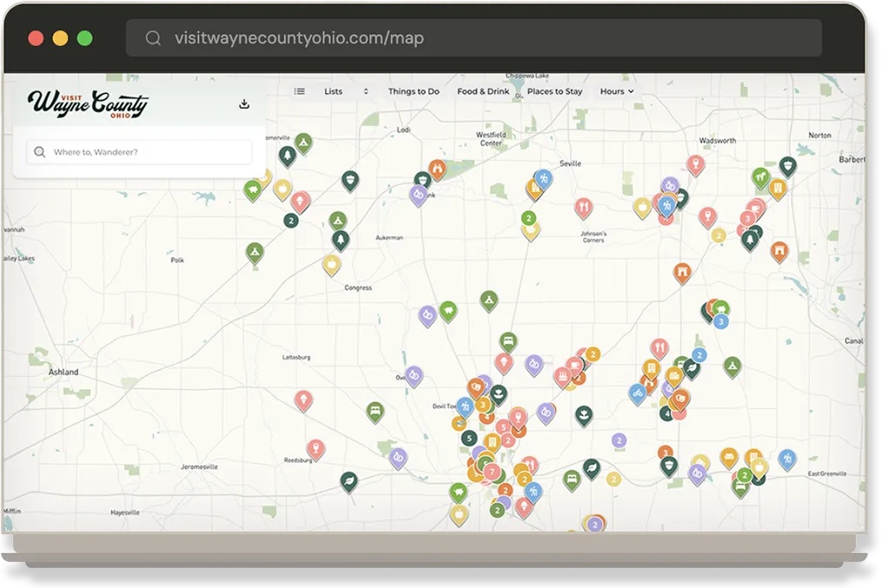Click the East Greenville label
Screen dimensions: 881x588
827,473
